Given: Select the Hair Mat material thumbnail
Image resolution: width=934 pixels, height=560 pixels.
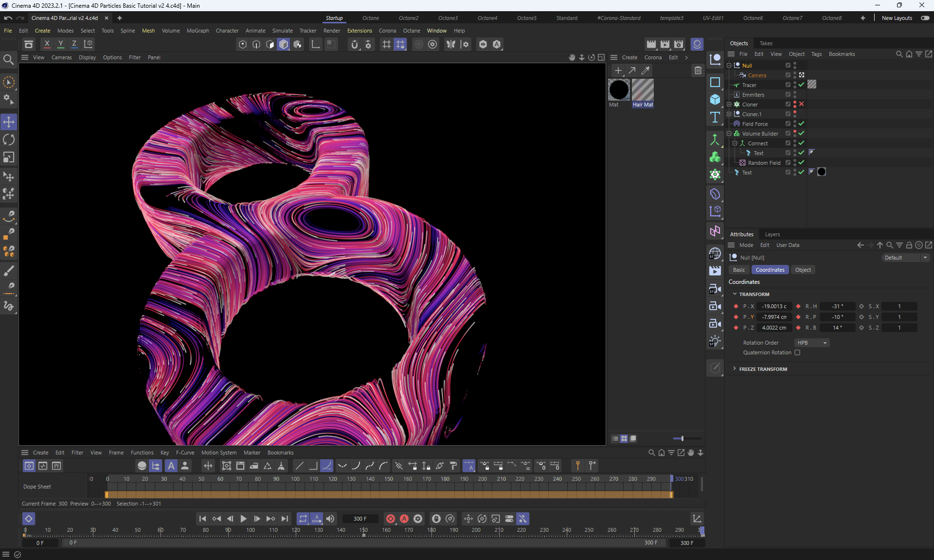Looking at the screenshot, I should [x=643, y=90].
